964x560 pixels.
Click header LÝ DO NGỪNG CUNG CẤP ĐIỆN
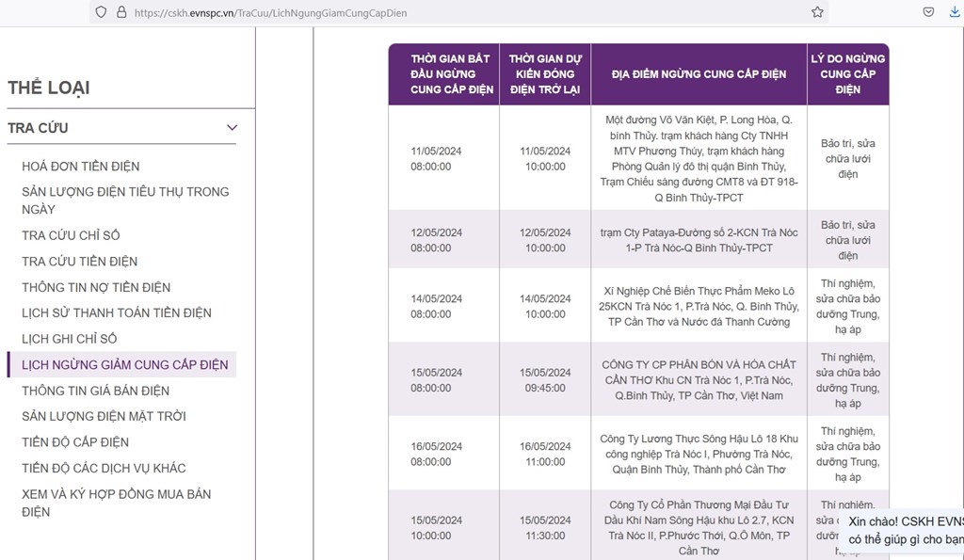(x=848, y=73)
